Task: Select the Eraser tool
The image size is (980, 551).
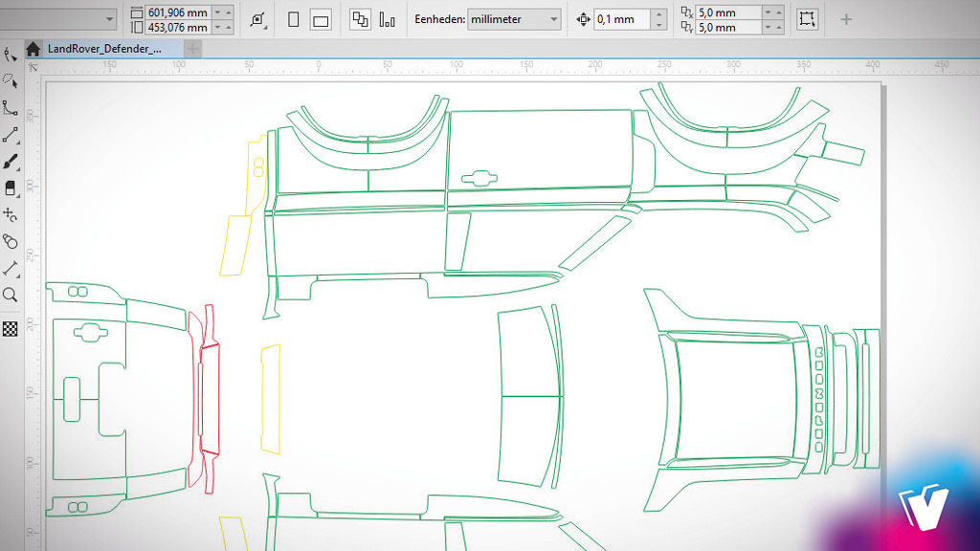Action: click(11, 188)
